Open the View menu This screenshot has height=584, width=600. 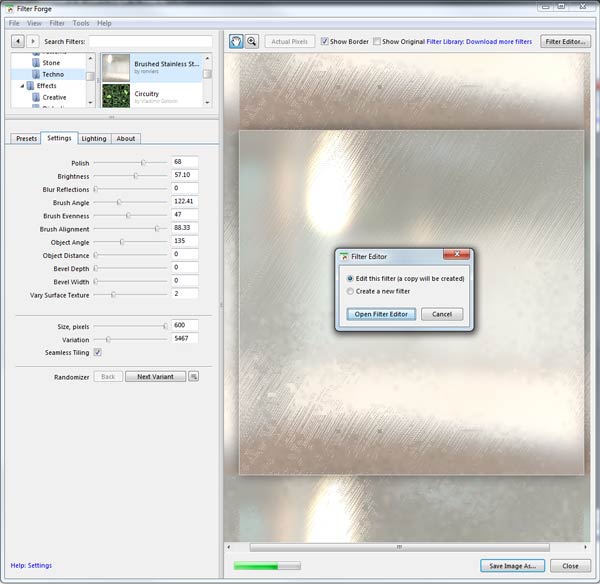[x=34, y=23]
